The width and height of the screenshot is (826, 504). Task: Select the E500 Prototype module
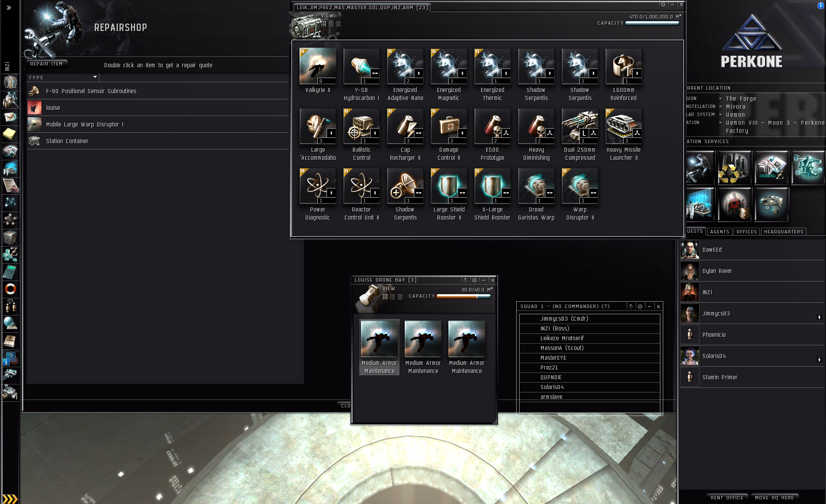coord(493,134)
